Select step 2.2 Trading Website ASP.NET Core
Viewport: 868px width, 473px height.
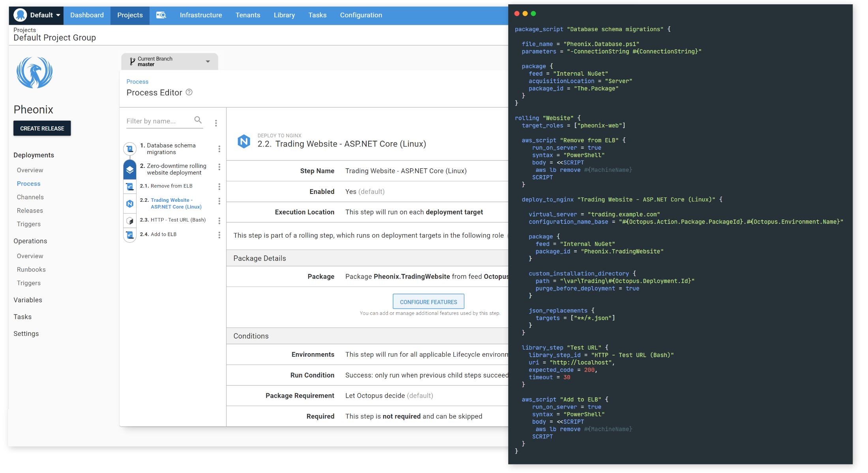click(171, 203)
